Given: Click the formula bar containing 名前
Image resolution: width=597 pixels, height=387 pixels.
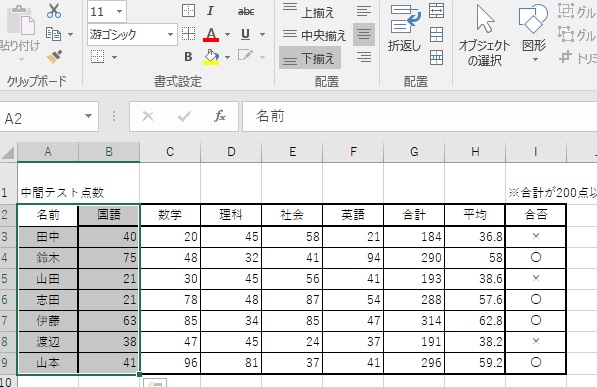Looking at the screenshot, I should (x=420, y=117).
